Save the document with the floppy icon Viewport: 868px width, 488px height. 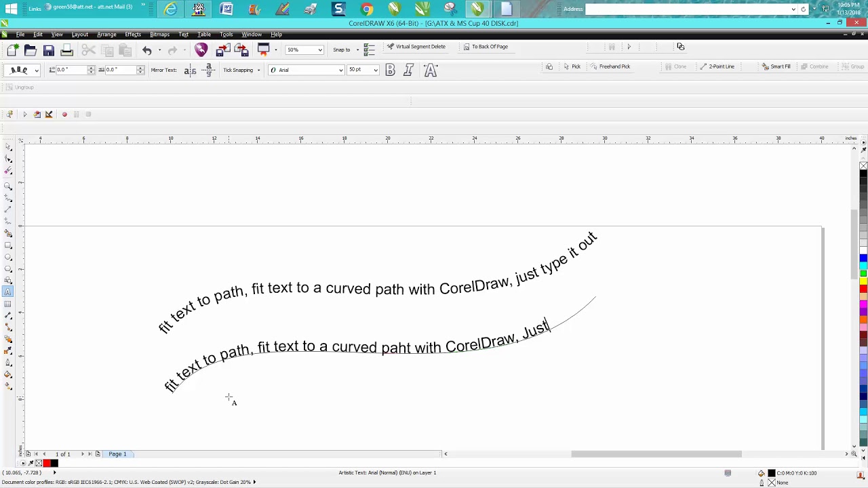[49, 49]
